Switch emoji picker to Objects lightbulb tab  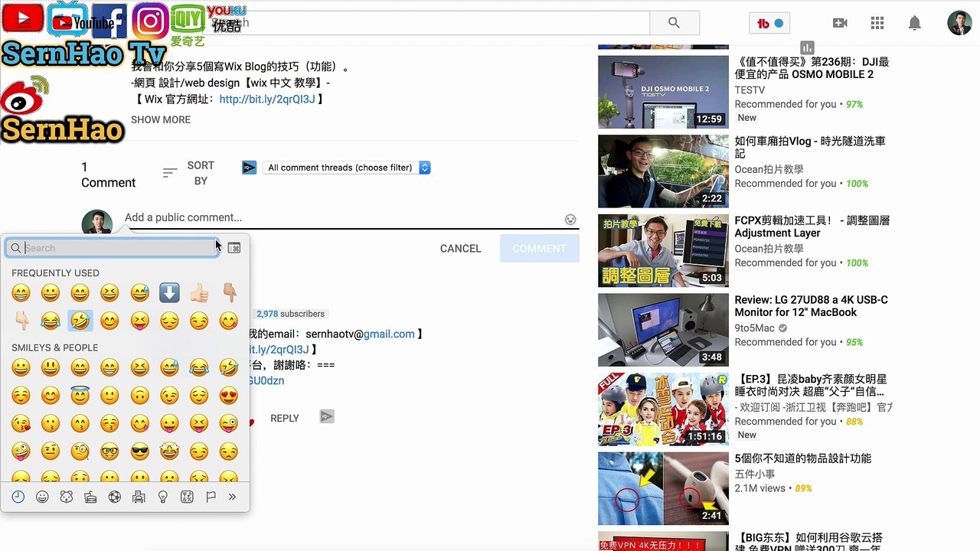coord(162,497)
